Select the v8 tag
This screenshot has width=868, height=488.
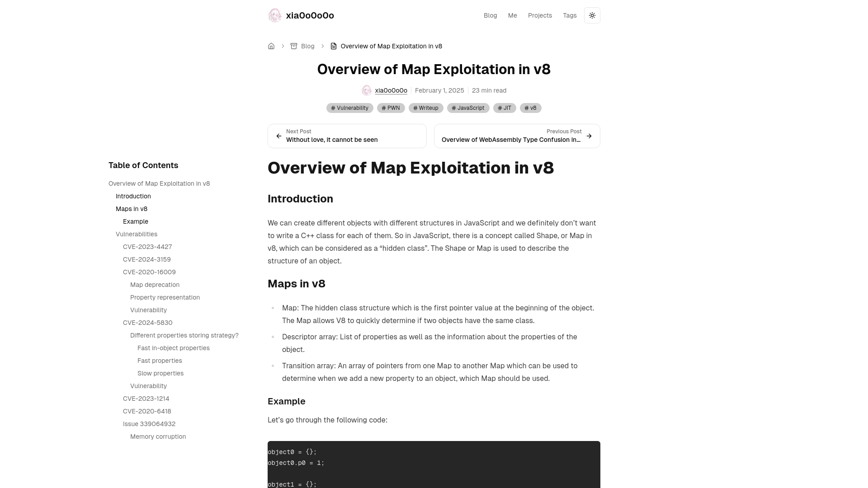tap(531, 108)
